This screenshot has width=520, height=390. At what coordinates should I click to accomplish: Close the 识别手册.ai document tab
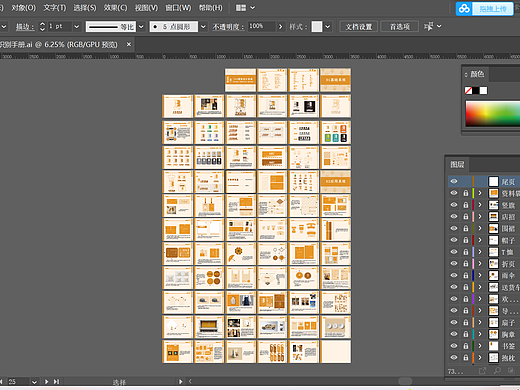coord(129,44)
